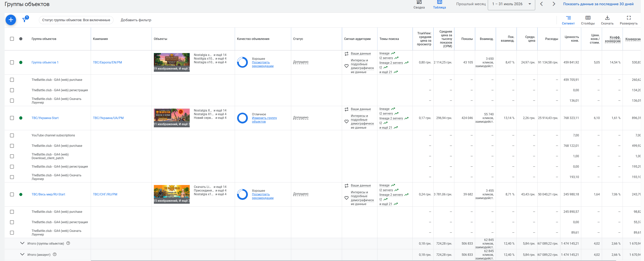This screenshot has width=644, height=261.
Task: Click ad quality ring for ТВС/Украина-Start
Action: (x=242, y=118)
